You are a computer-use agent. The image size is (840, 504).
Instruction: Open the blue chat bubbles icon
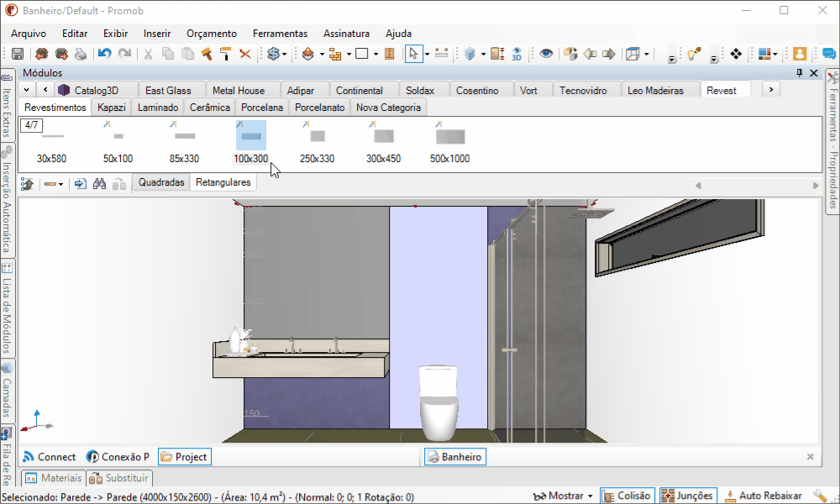(829, 54)
